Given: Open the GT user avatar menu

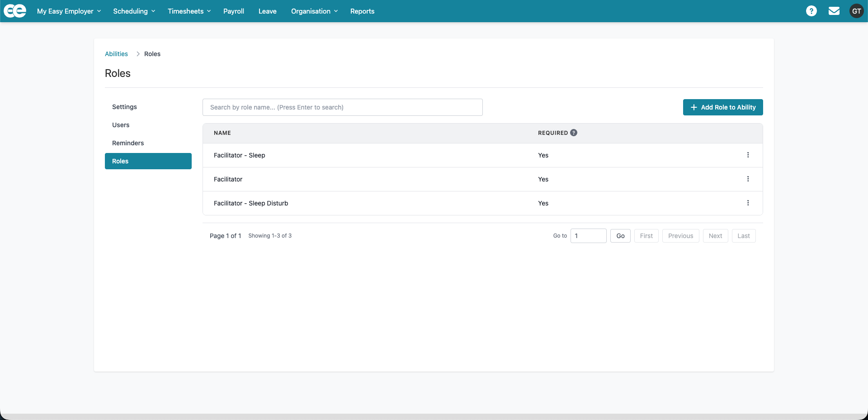Looking at the screenshot, I should (857, 11).
